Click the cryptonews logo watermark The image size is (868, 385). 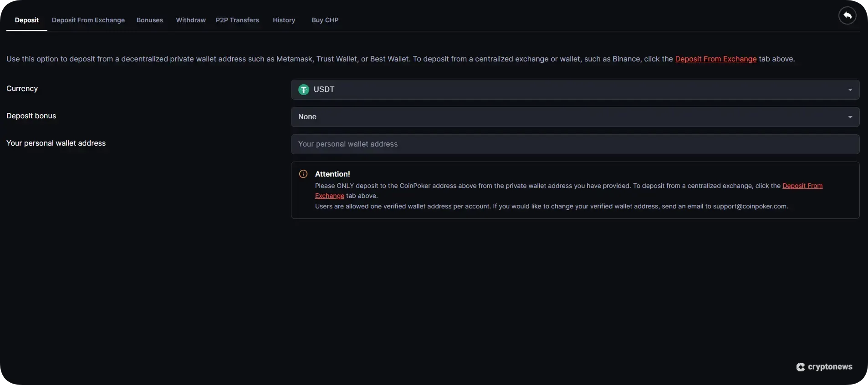point(824,367)
